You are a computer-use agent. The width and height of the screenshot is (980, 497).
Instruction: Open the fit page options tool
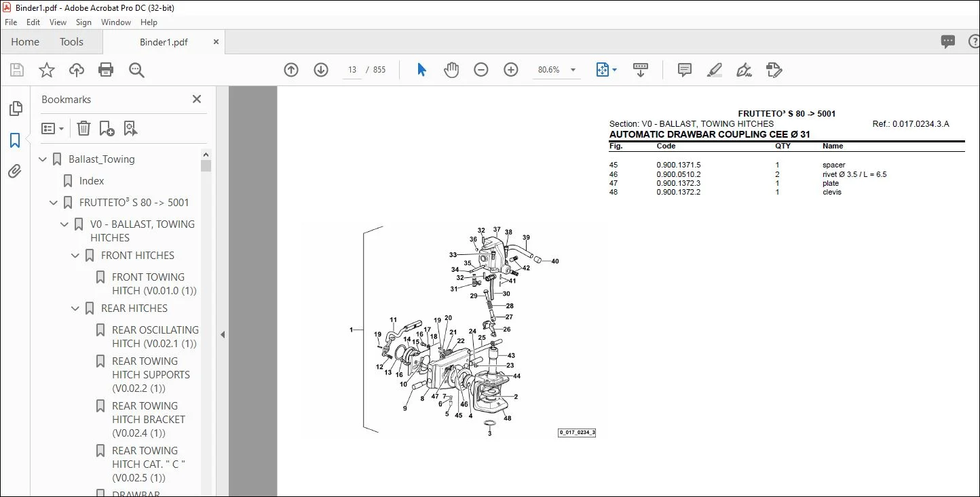pos(605,70)
